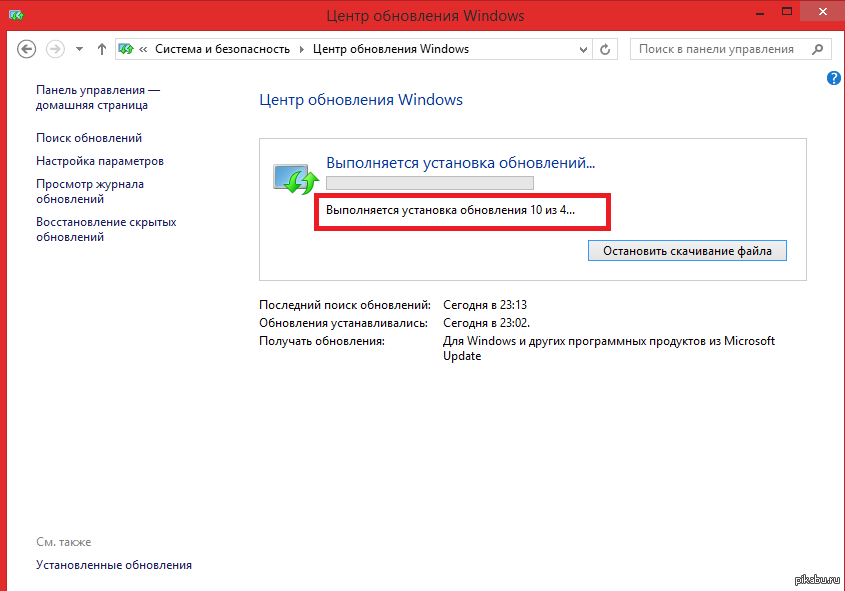
Task: Open 'Просмотр журнала обновлений' link
Action: click(x=90, y=191)
